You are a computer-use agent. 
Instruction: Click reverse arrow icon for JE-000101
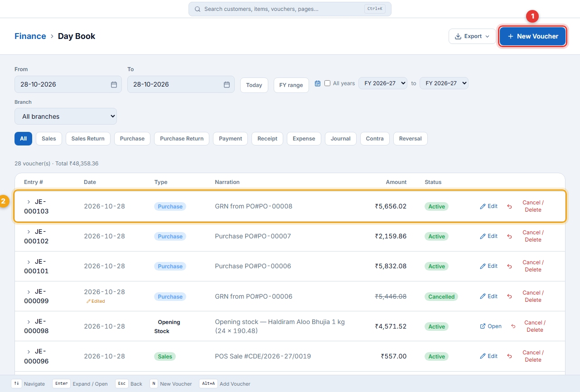click(509, 266)
